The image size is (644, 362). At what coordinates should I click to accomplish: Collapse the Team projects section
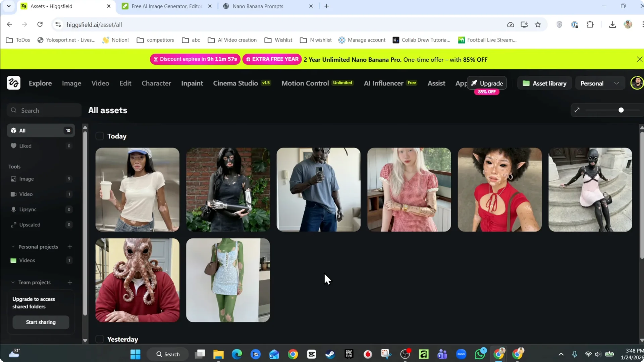pos(12,282)
